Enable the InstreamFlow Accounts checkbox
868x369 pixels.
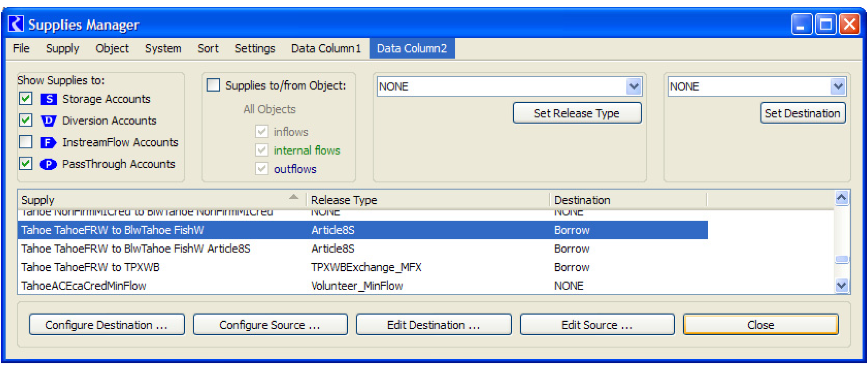coord(26,142)
